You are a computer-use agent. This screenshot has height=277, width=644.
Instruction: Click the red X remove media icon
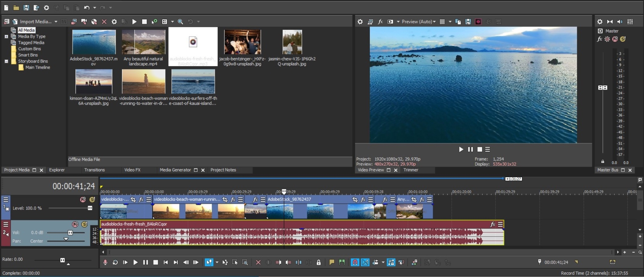coord(104,22)
